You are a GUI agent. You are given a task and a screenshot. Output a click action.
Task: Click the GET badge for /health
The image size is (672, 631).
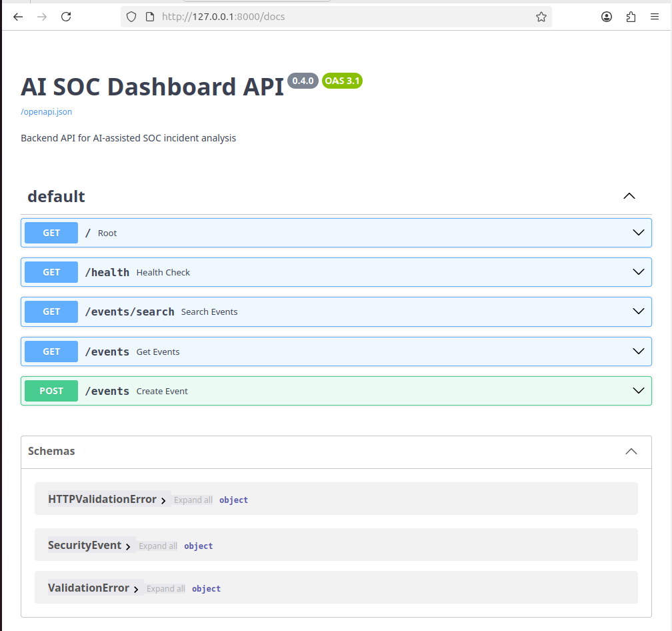pyautogui.click(x=51, y=272)
